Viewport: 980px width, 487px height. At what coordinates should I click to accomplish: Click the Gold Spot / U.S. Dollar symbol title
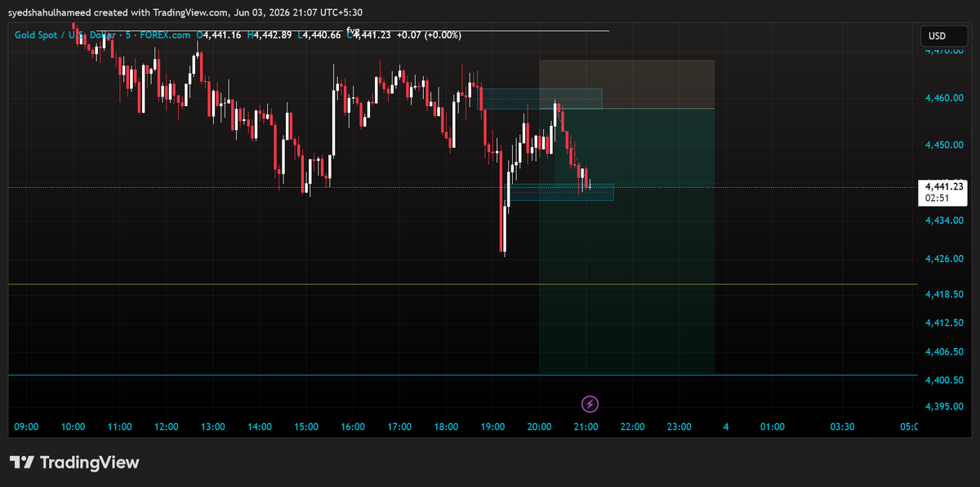[x=102, y=35]
